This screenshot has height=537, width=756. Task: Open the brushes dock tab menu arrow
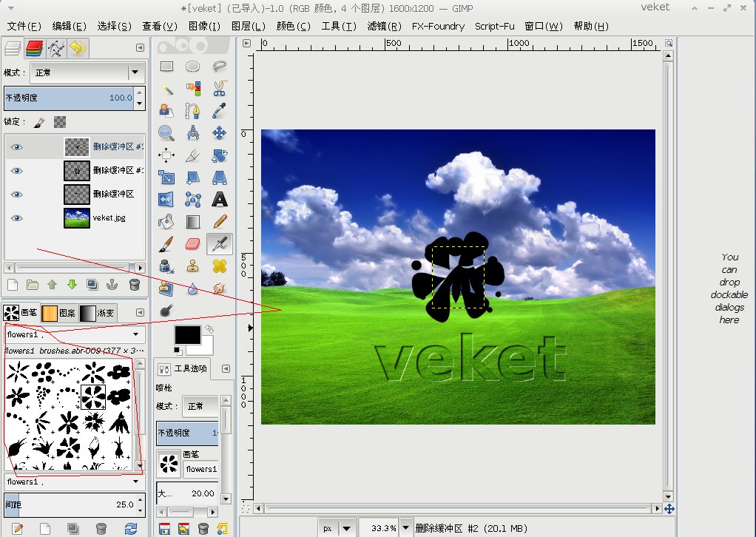[140, 312]
